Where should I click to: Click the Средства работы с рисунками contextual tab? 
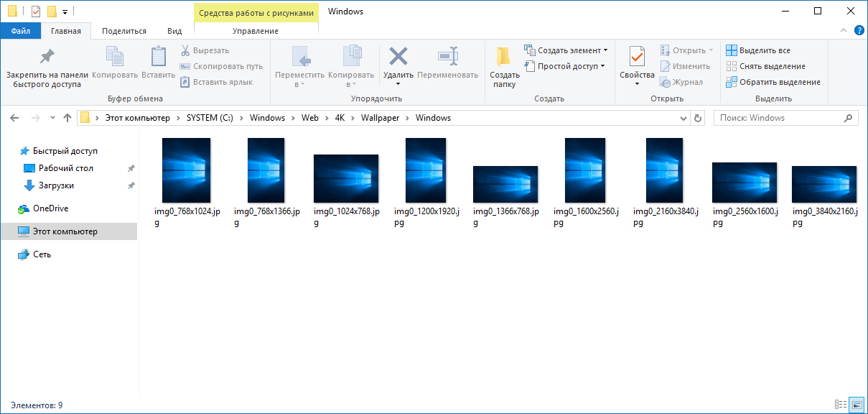click(x=256, y=12)
